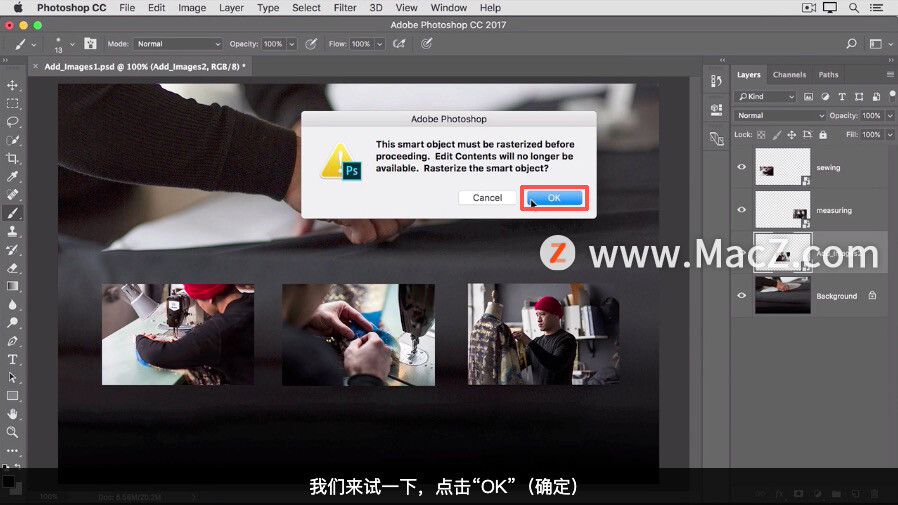This screenshot has height=505, width=898.
Task: Select the measuring layer thumbnail
Action: (x=782, y=210)
